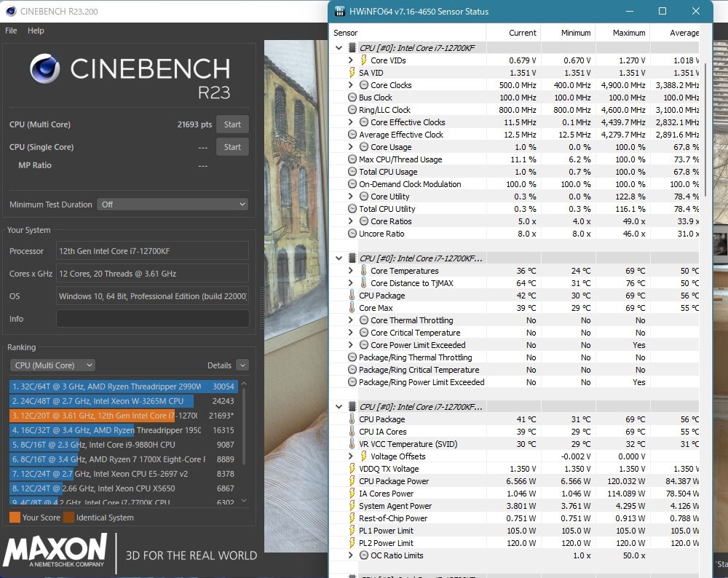Image resolution: width=728 pixels, height=578 pixels.
Task: Select the 12th Gen Core i7 ranking entry
Action: pos(124,416)
